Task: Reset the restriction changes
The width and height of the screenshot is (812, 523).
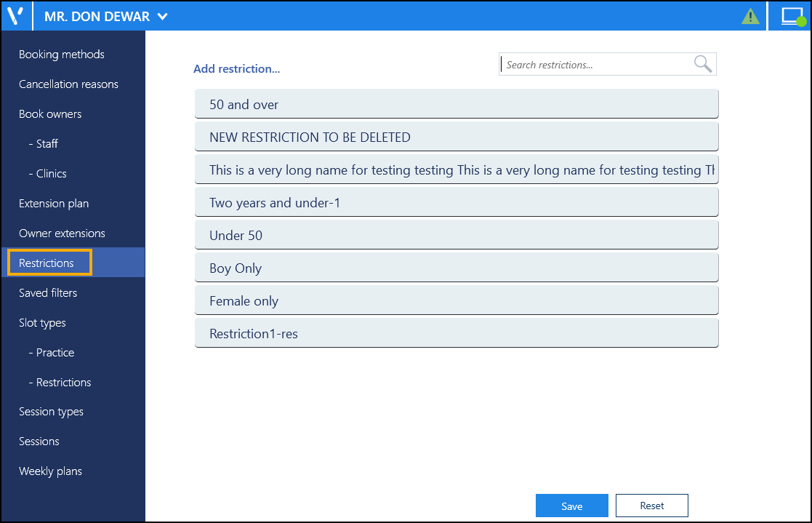Action: point(651,506)
